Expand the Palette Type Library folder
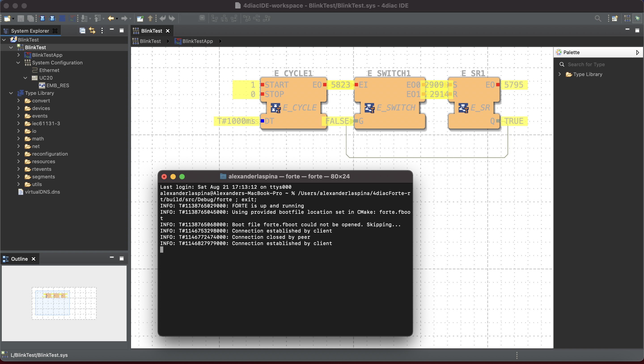 click(559, 74)
